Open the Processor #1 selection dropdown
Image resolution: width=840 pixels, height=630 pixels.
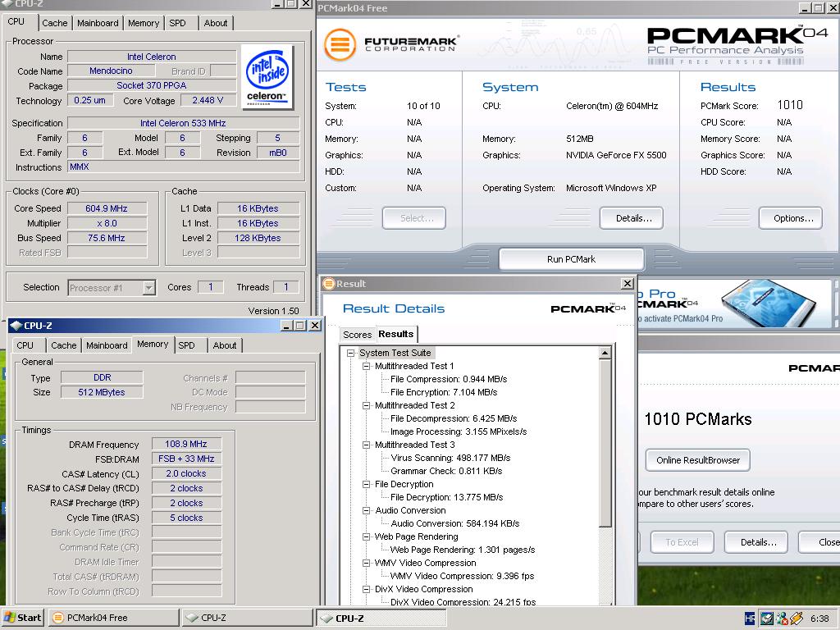point(149,288)
